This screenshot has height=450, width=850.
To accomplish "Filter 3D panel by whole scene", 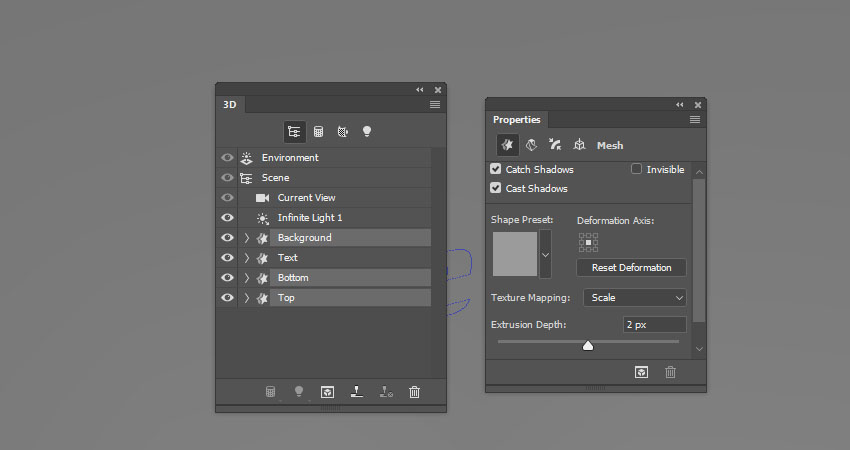I will (294, 132).
